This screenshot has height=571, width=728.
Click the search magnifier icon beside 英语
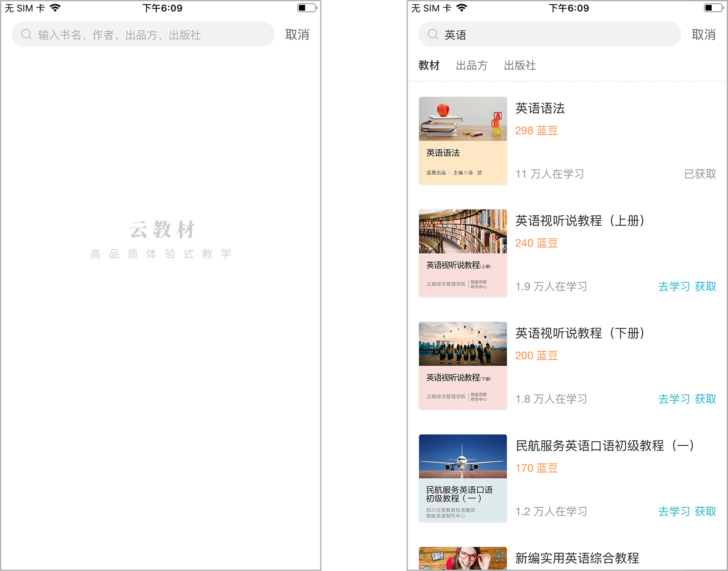click(x=433, y=34)
